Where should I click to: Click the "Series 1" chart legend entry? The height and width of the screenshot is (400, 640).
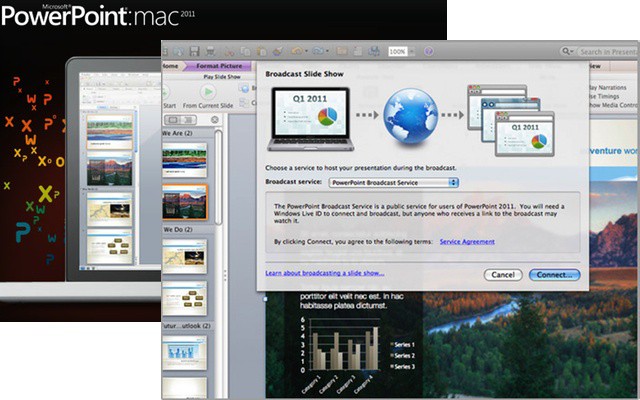coord(403,344)
